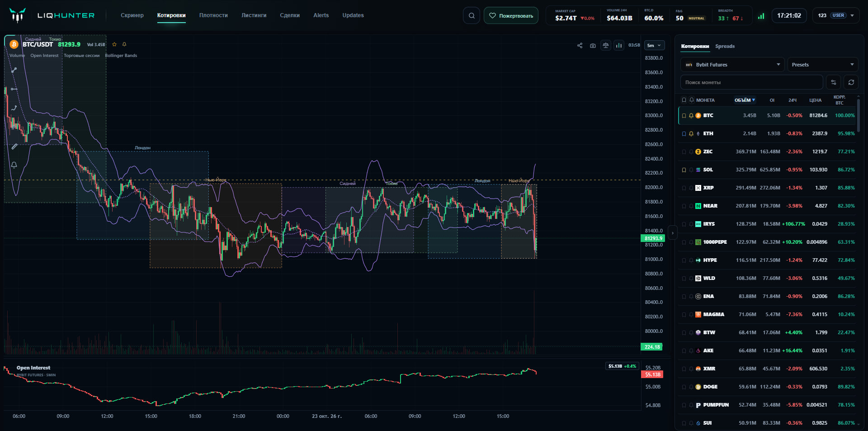Toggle the bell filter in the table header

click(x=691, y=100)
